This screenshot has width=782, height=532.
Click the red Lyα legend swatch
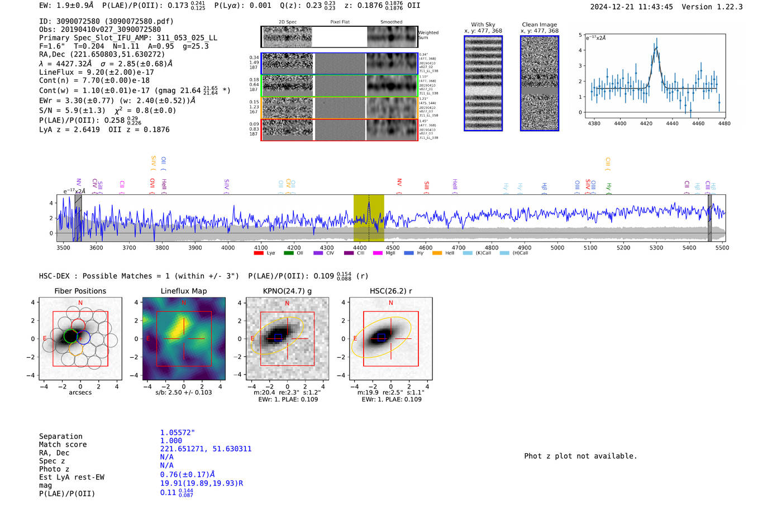pyautogui.click(x=259, y=253)
